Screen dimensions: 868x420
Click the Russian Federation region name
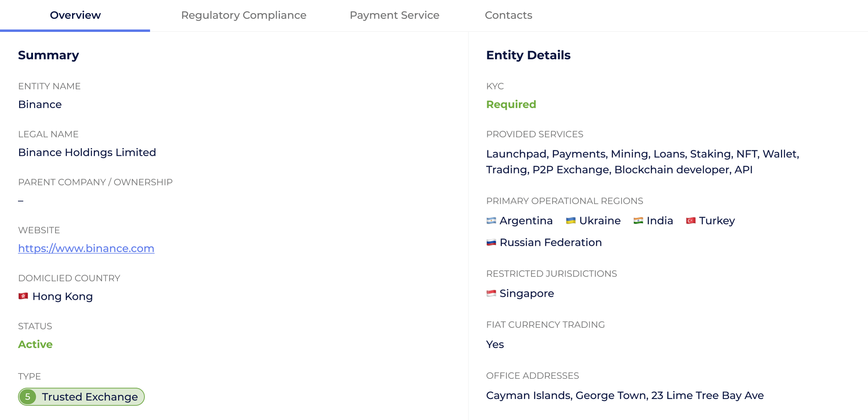pos(551,242)
